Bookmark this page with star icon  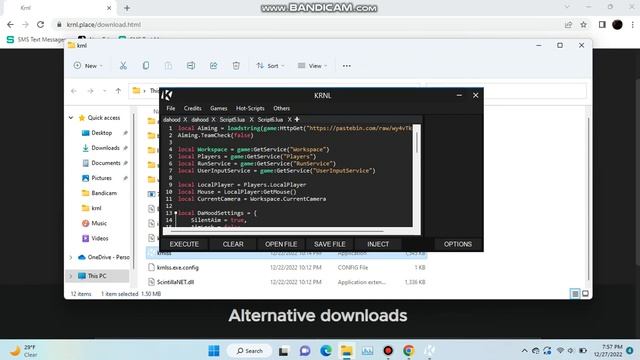tap(584, 24)
